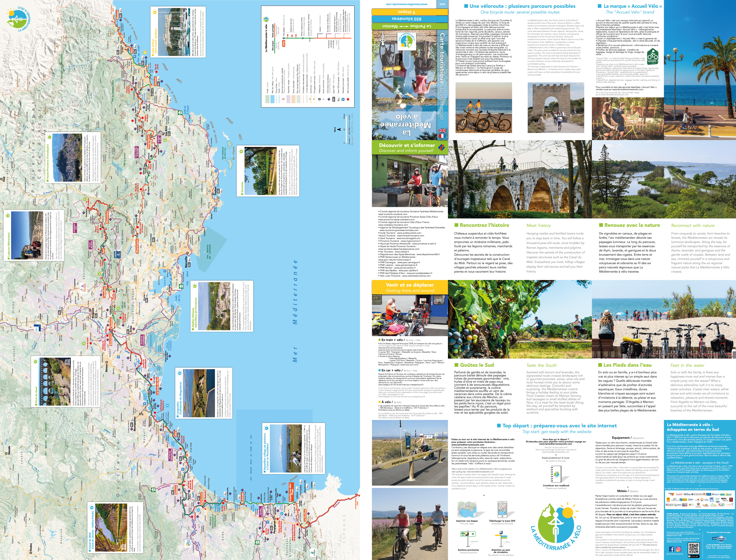Click the 'Top départ' website heading
736x560 pixels.
pos(557,426)
